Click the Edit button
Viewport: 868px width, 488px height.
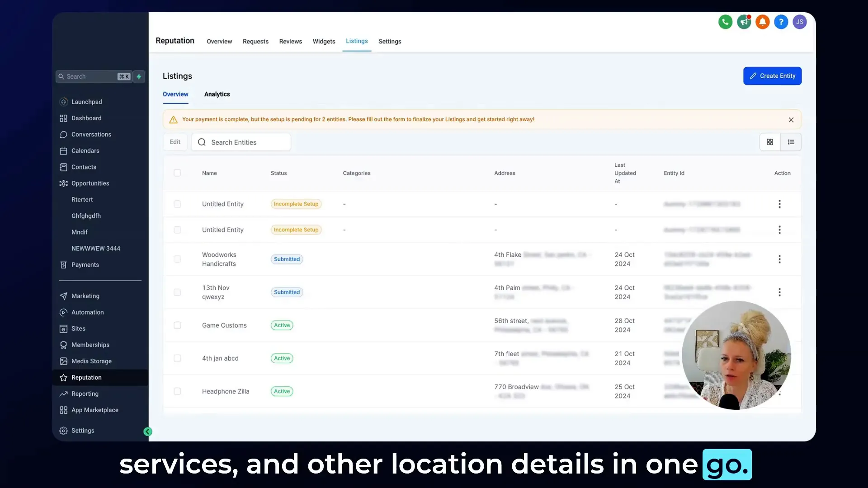pos(175,142)
